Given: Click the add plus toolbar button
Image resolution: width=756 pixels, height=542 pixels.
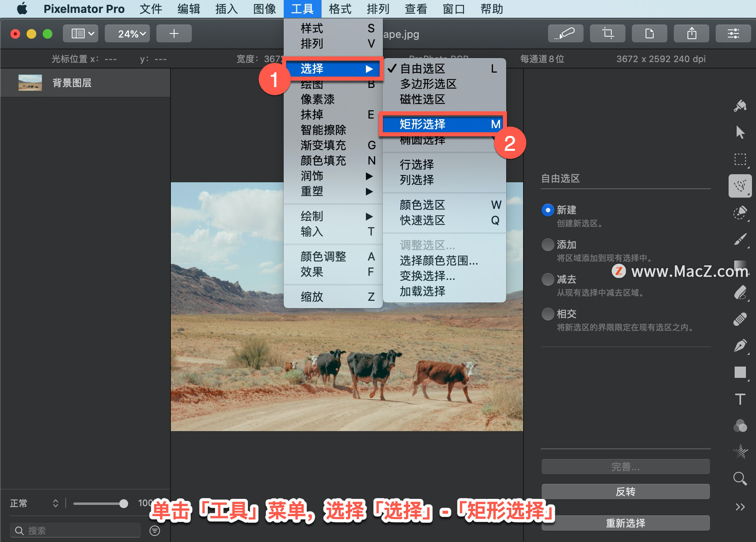Looking at the screenshot, I should coord(174,33).
